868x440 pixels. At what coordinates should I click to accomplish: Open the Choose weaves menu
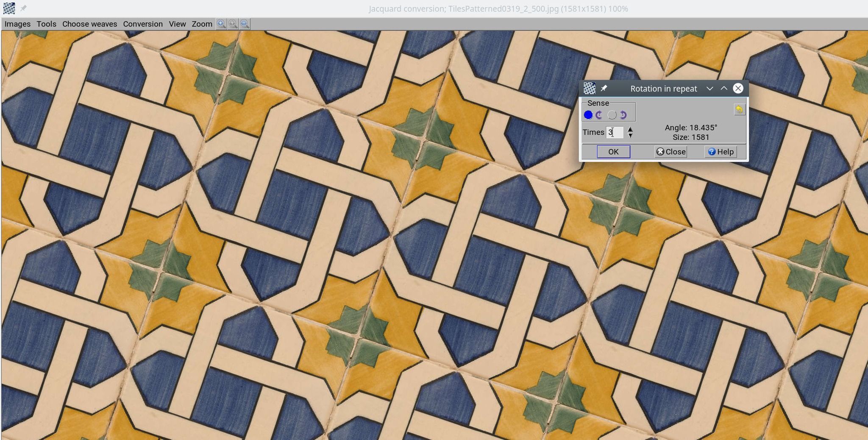click(89, 24)
